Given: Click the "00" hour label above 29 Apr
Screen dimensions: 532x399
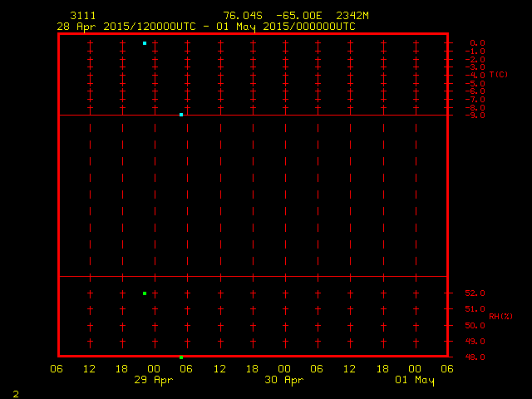Looking at the screenshot, I should pyautogui.click(x=154, y=369).
